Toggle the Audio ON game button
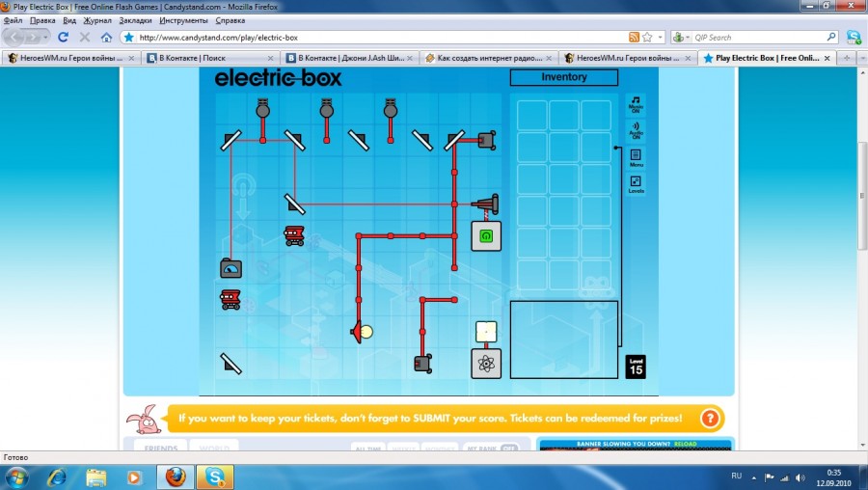This screenshot has width=868, height=490. point(636,130)
